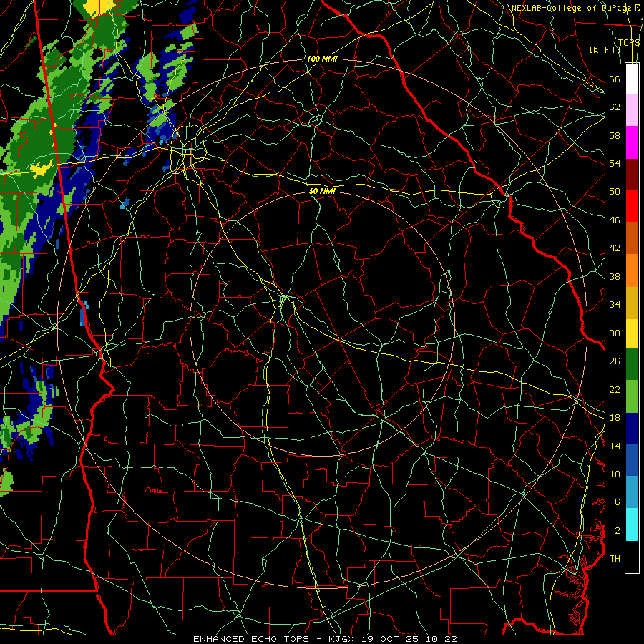The image size is (644, 644).
Task: Click the dark orange 42 kft legend swatch
Action: (632, 238)
